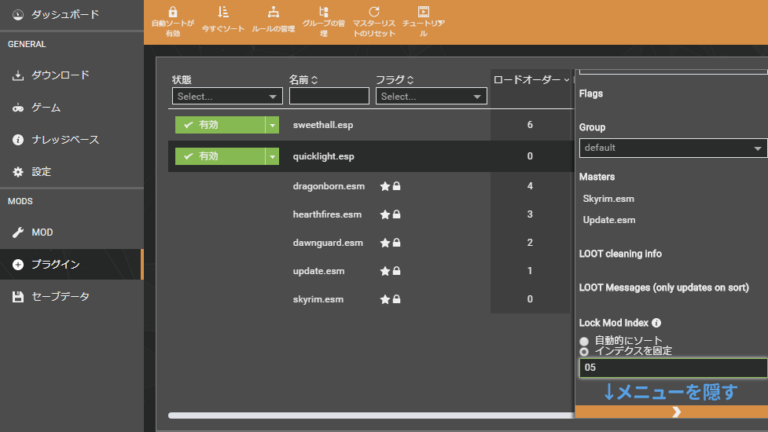The width and height of the screenshot is (768, 432).
Task: Select the 自動的にソート radio option
Action: point(584,341)
